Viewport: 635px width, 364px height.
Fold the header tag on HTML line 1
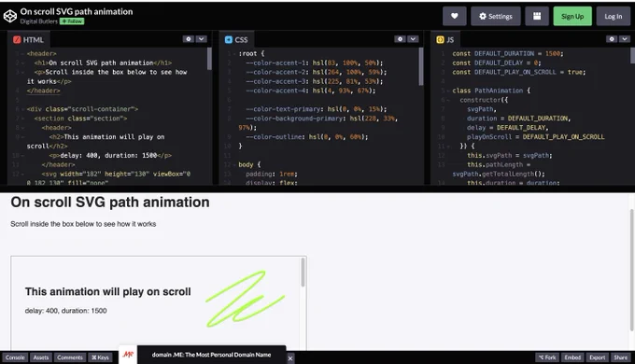pyautogui.click(x=22, y=53)
